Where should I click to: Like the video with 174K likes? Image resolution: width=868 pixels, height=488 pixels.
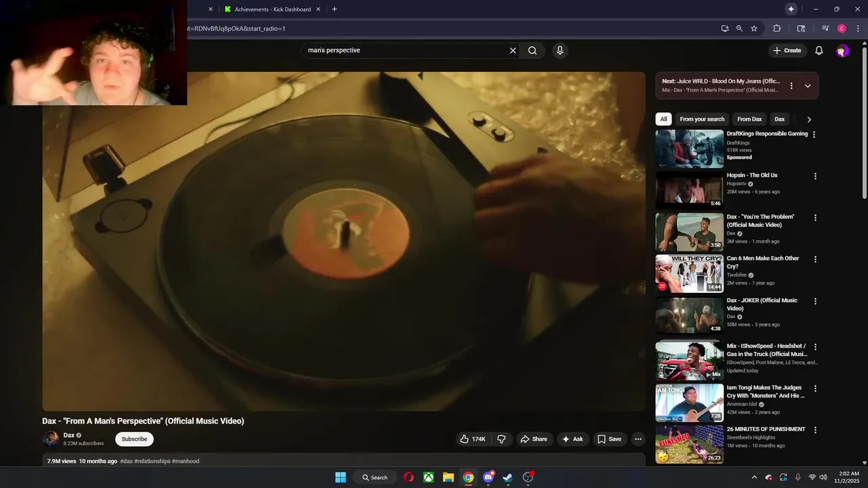coord(472,439)
